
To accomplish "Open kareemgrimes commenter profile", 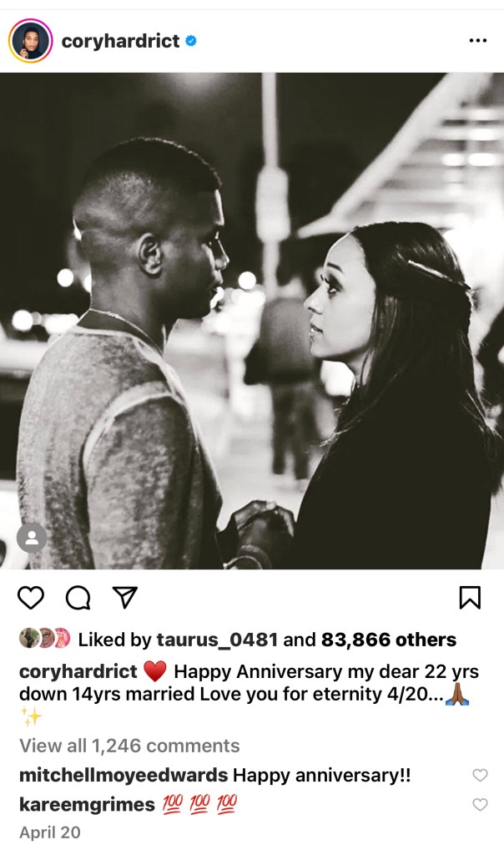I will point(87,804).
